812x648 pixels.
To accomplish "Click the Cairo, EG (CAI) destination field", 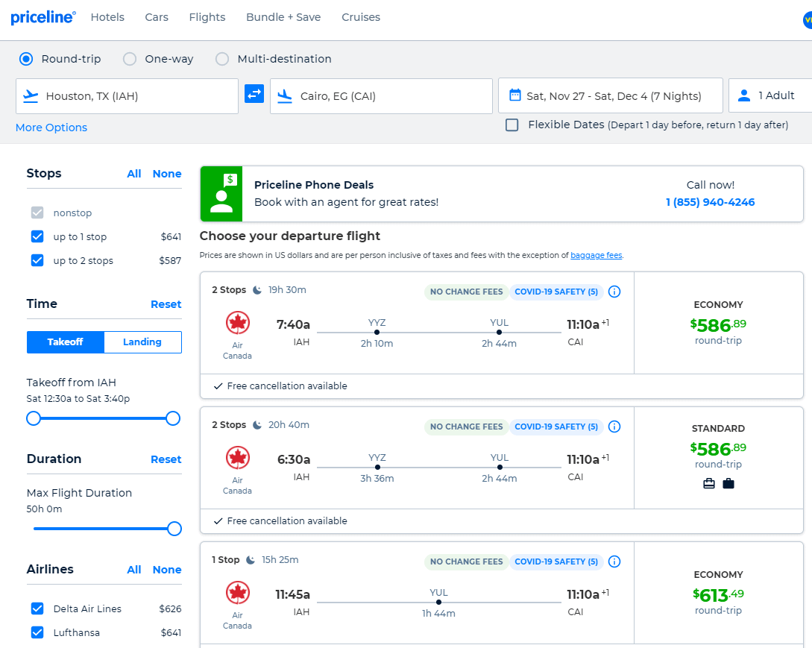I will [x=381, y=96].
